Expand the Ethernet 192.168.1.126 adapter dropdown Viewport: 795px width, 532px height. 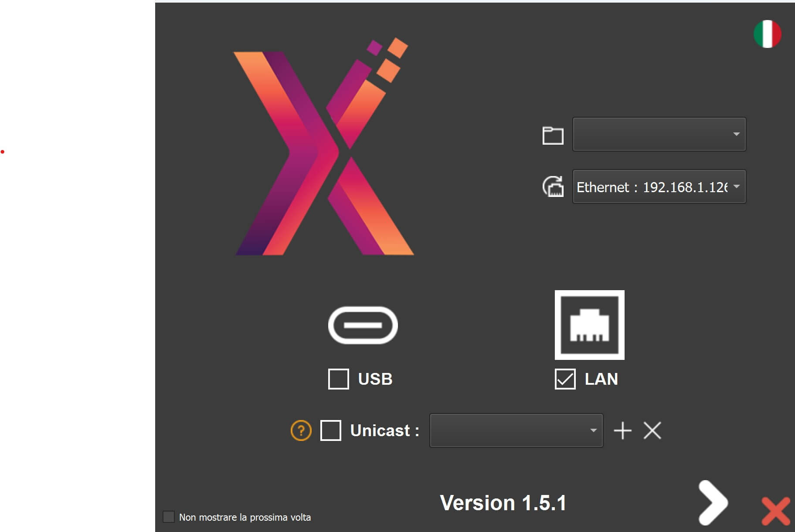(x=659, y=186)
